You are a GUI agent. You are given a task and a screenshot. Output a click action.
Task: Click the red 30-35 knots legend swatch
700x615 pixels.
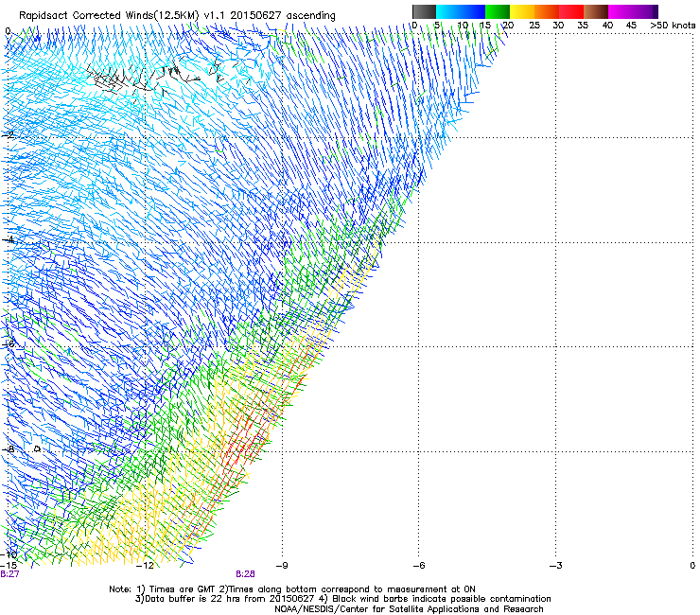click(x=571, y=11)
